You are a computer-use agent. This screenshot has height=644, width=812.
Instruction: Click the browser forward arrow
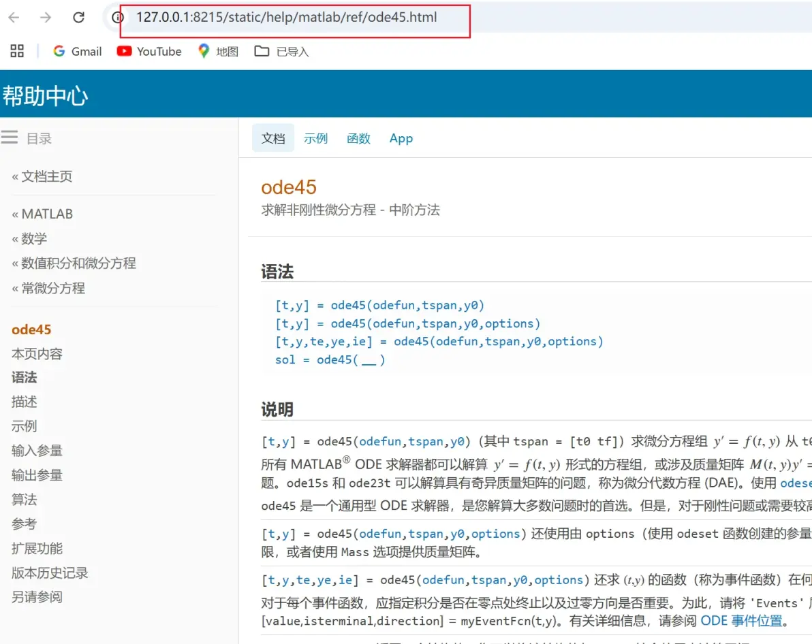point(46,17)
